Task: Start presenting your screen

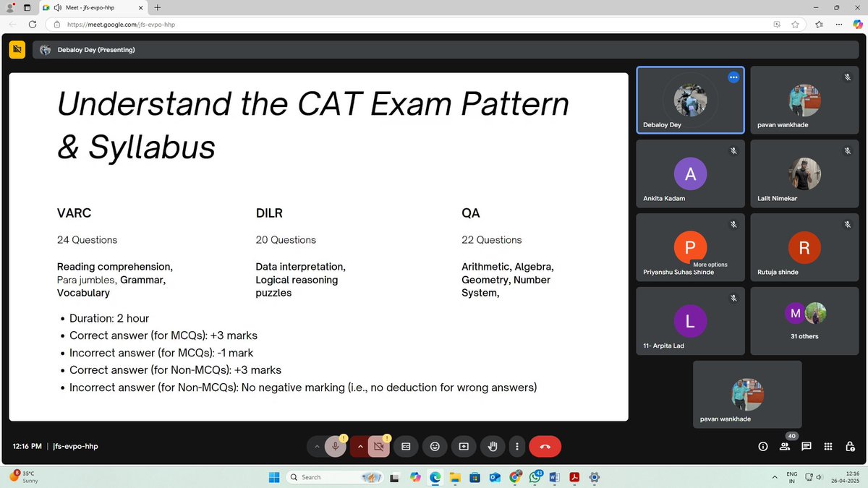Action: coord(464,446)
